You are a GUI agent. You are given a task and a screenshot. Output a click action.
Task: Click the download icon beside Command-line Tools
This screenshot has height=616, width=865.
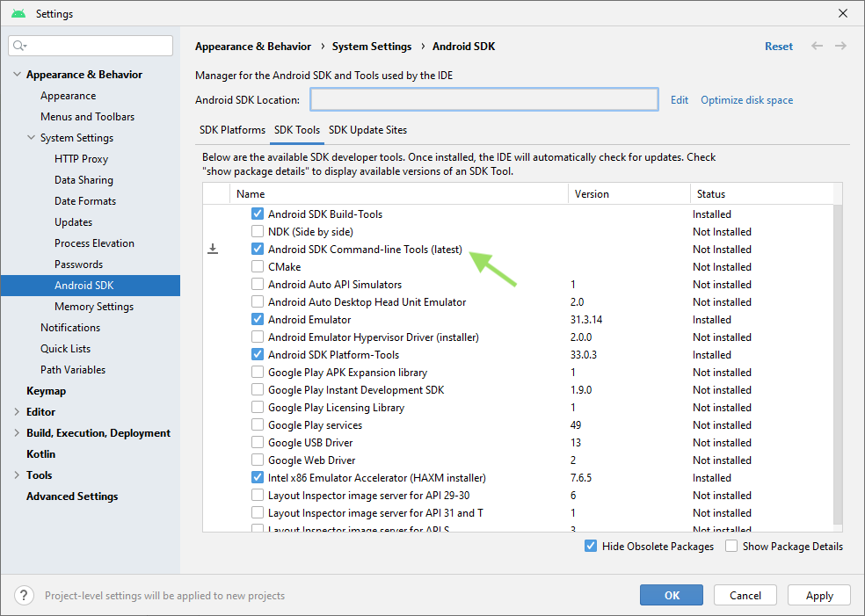(x=212, y=249)
